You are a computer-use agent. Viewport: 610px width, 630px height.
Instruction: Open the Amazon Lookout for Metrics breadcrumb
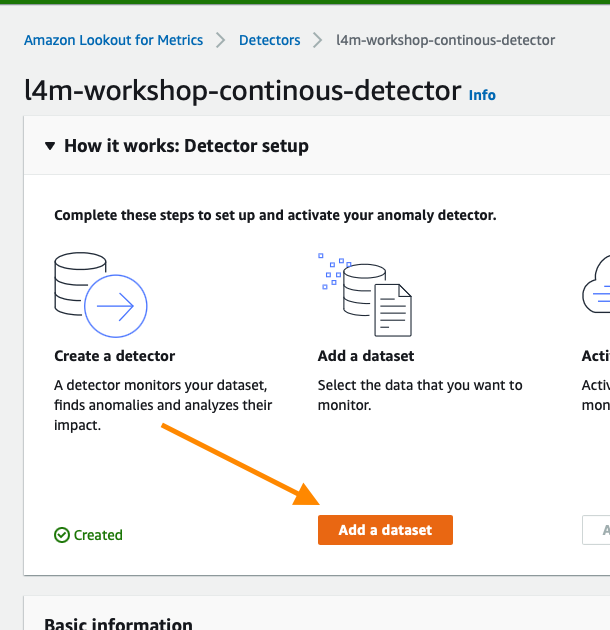pyautogui.click(x=113, y=40)
